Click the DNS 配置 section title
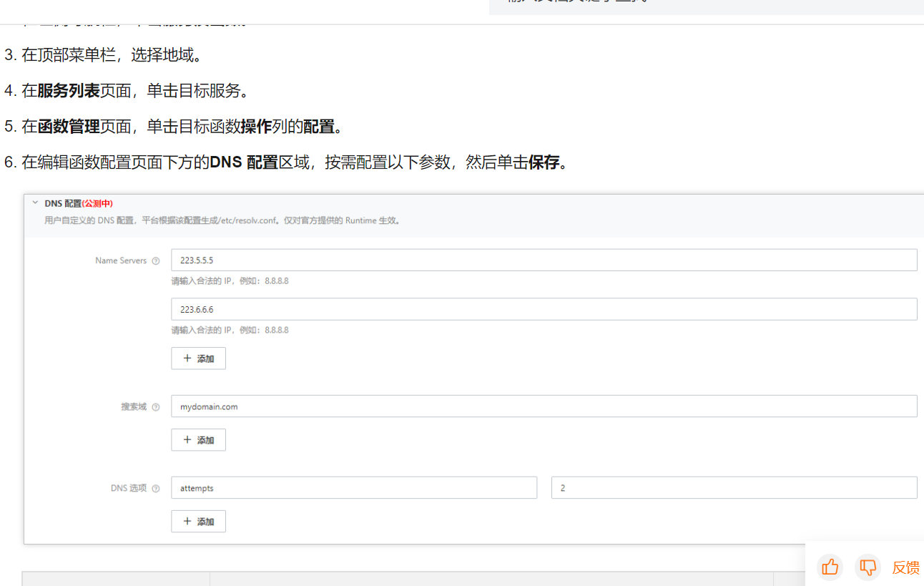The height and width of the screenshot is (586, 924). (x=63, y=203)
